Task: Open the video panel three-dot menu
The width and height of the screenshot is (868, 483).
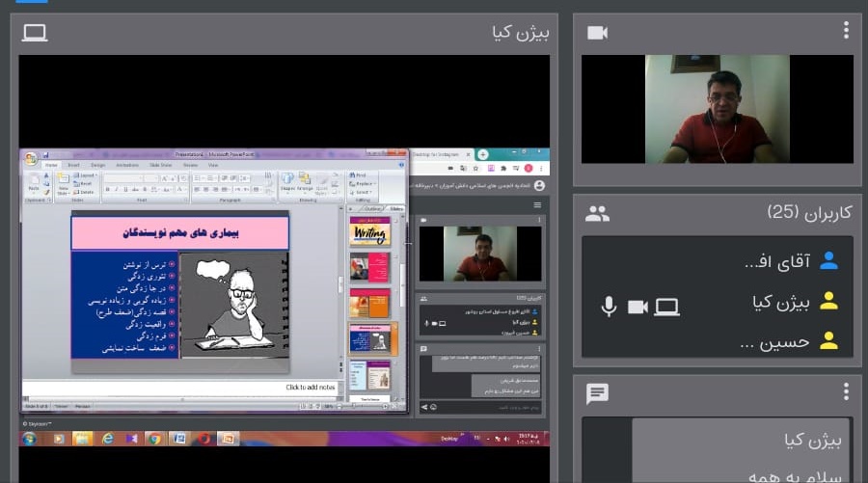Action: tap(846, 31)
